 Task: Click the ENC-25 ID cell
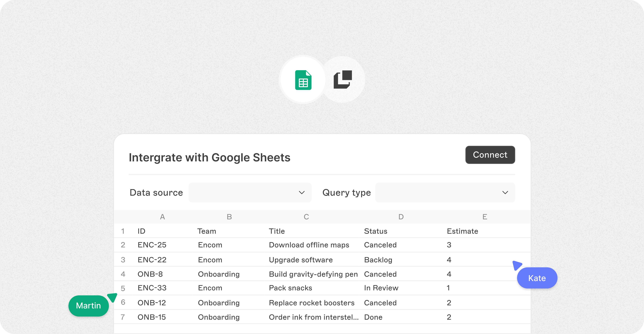pyautogui.click(x=152, y=245)
